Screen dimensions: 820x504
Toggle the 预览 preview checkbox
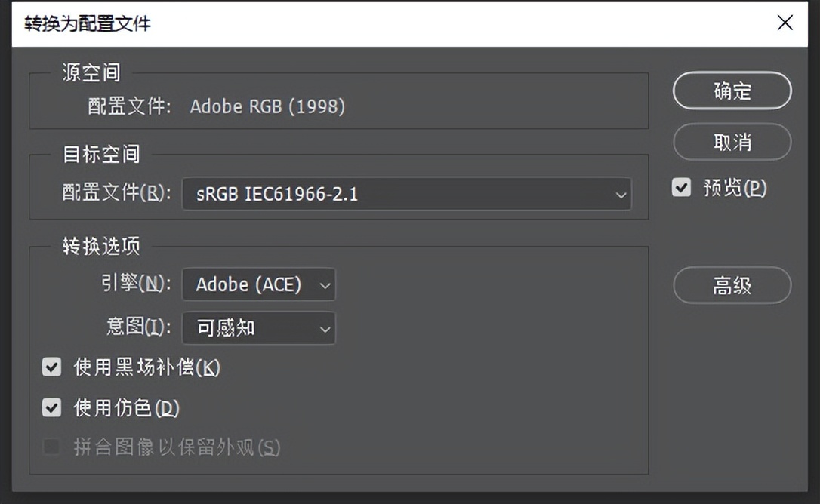(x=682, y=187)
